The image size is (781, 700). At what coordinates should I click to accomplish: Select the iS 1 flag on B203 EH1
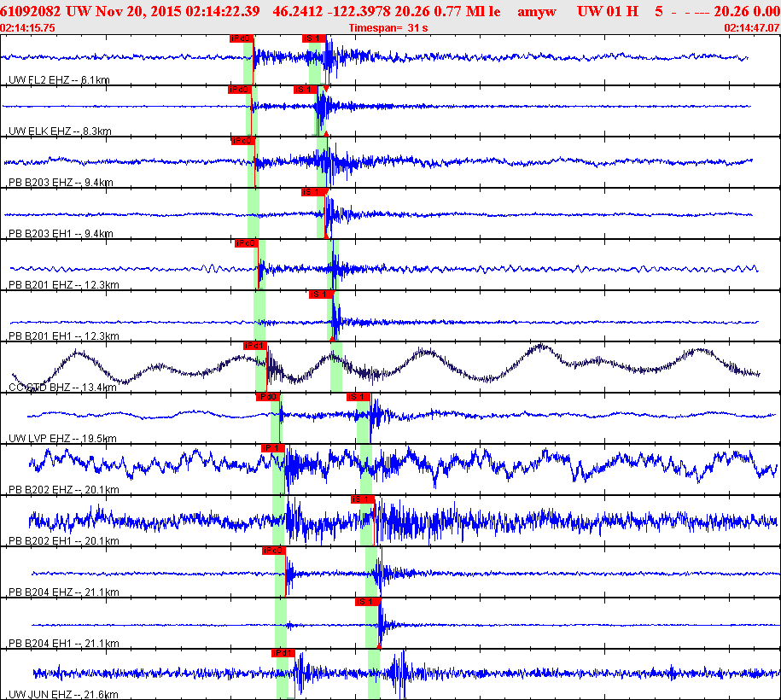point(313,192)
